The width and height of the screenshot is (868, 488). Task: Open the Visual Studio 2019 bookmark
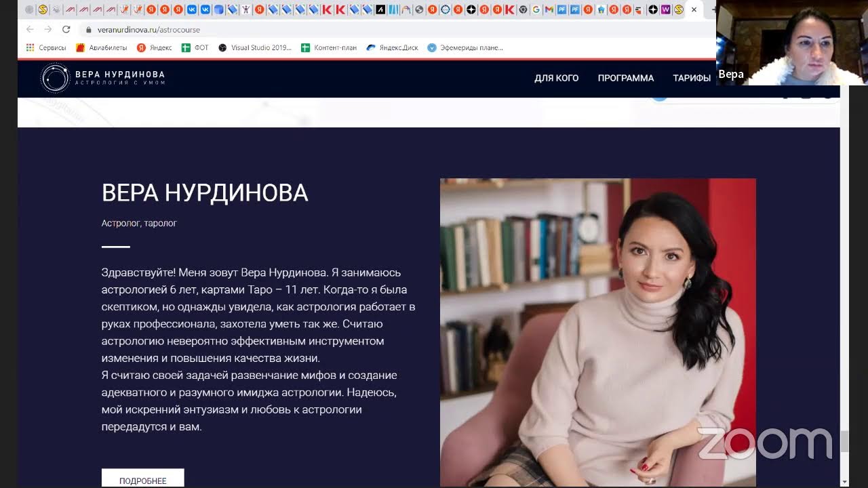(x=255, y=47)
